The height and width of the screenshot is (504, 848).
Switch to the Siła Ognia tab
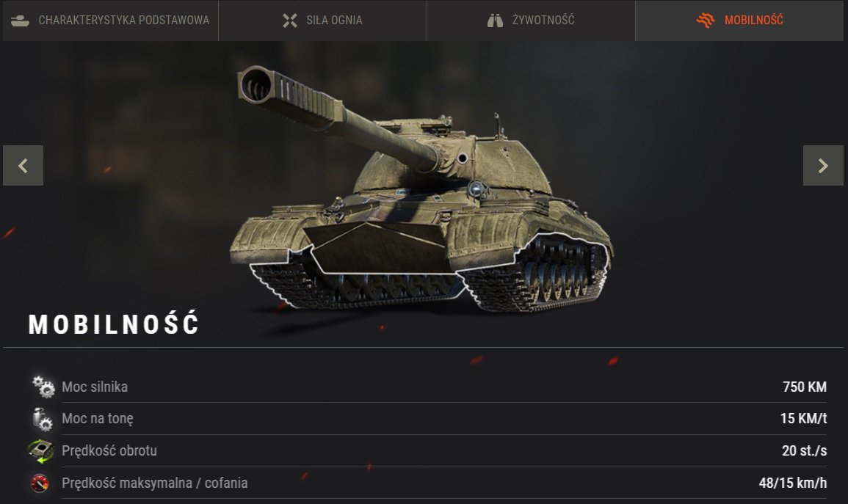(x=322, y=21)
